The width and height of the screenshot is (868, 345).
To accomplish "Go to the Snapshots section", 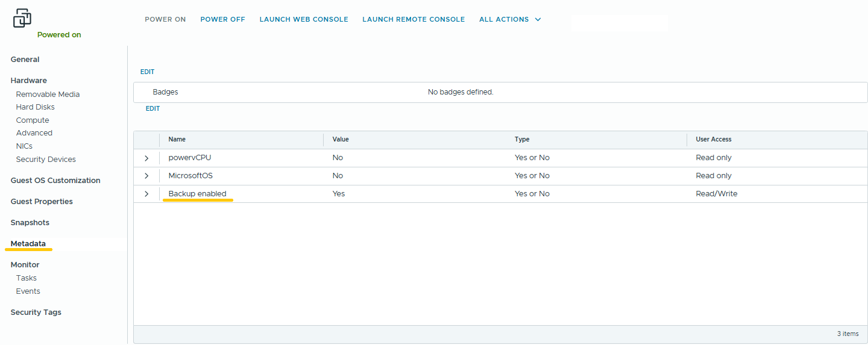I will click(x=30, y=223).
